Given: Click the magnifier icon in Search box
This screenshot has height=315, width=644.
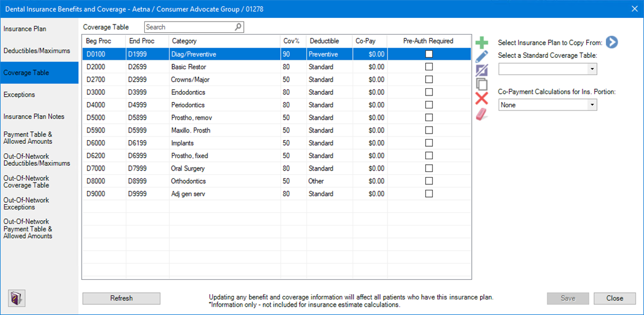Looking at the screenshot, I should [x=238, y=27].
